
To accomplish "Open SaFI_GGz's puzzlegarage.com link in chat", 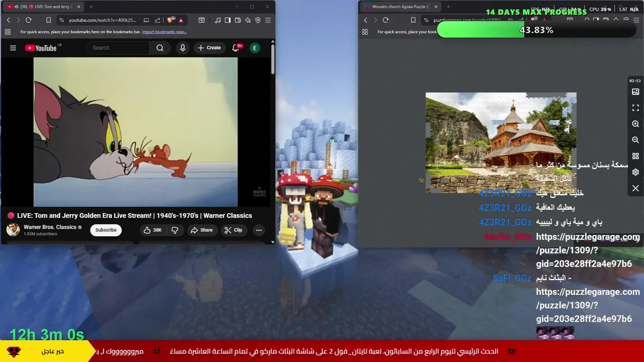I will click(x=588, y=305).
